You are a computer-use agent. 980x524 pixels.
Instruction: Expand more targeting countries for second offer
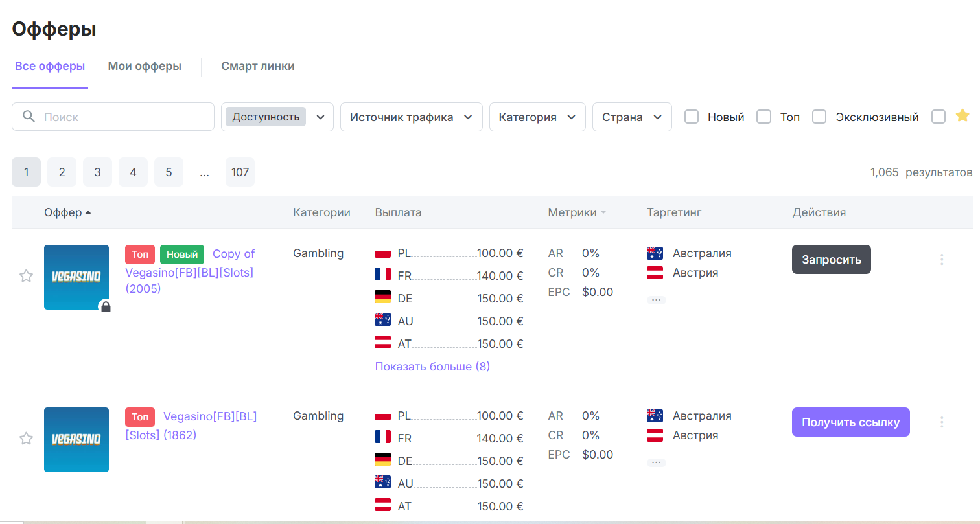point(656,462)
